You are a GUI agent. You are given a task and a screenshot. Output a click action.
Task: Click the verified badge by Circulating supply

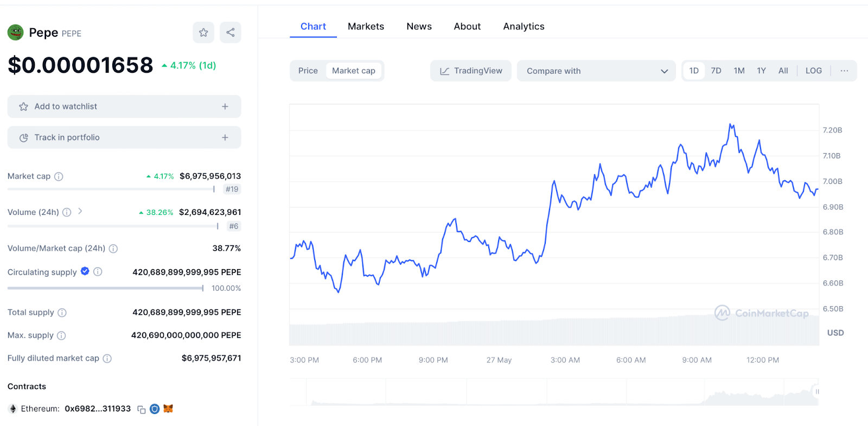pos(85,271)
